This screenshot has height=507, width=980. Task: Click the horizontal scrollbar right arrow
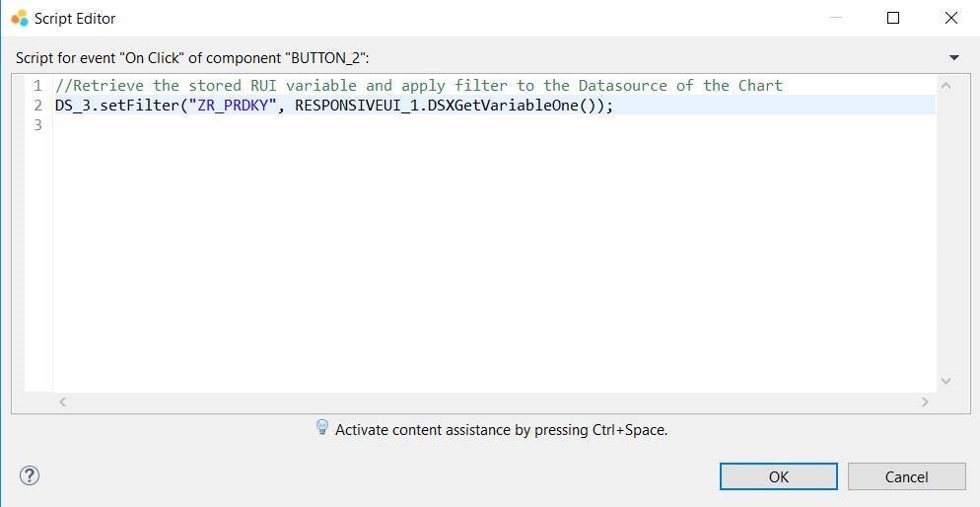click(x=925, y=401)
